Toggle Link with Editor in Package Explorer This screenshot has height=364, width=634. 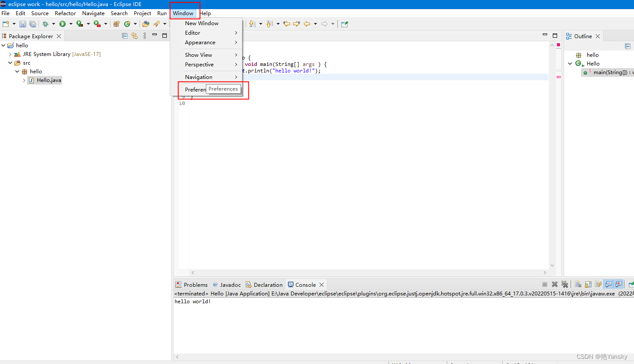pyautogui.click(x=134, y=36)
